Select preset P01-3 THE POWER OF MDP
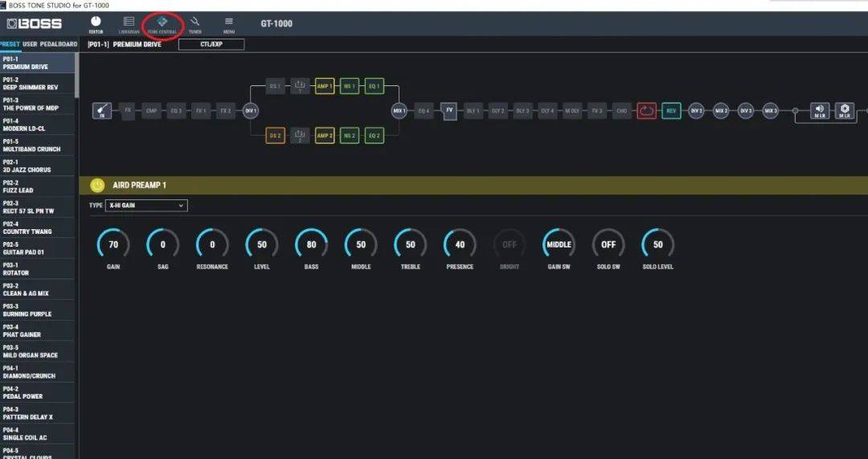This screenshot has height=459, width=868. click(37, 104)
